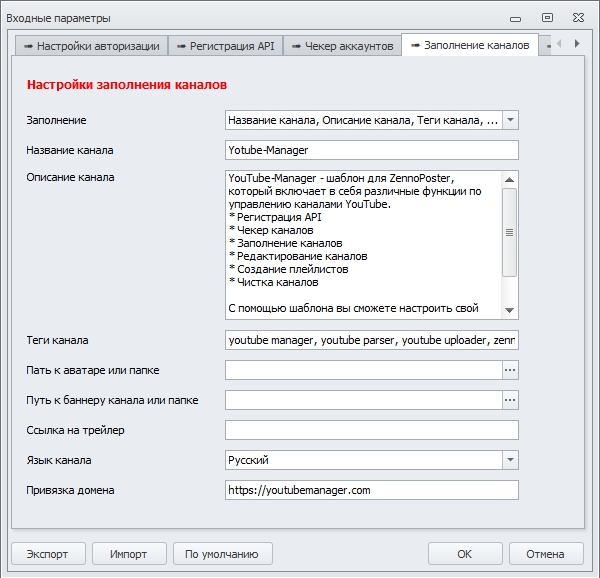Image resolution: width=600 pixels, height=578 pixels.
Task: Click the Входные параметры window title
Action: pyautogui.click(x=58, y=18)
